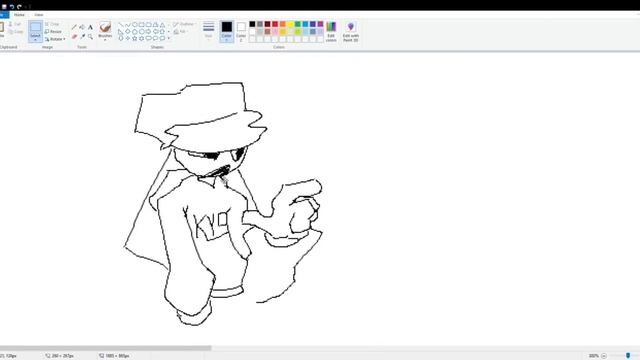
Task: Select the Magnifier tool
Action: click(x=90, y=37)
